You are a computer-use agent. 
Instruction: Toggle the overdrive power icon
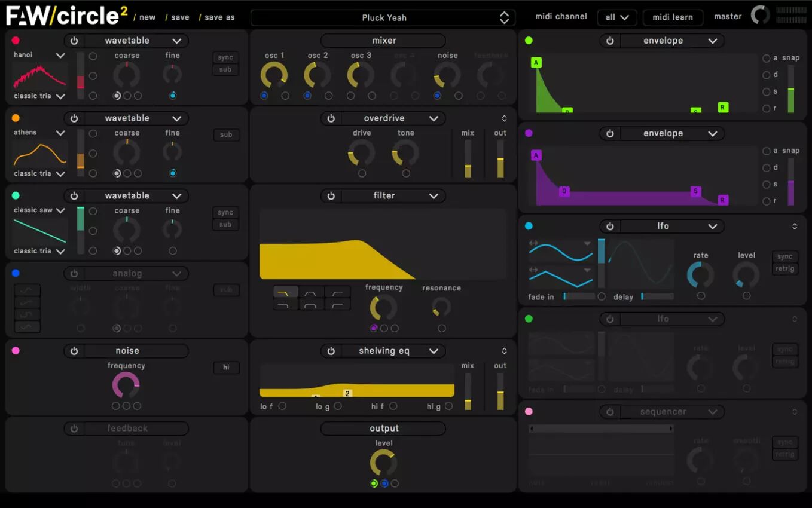point(331,118)
